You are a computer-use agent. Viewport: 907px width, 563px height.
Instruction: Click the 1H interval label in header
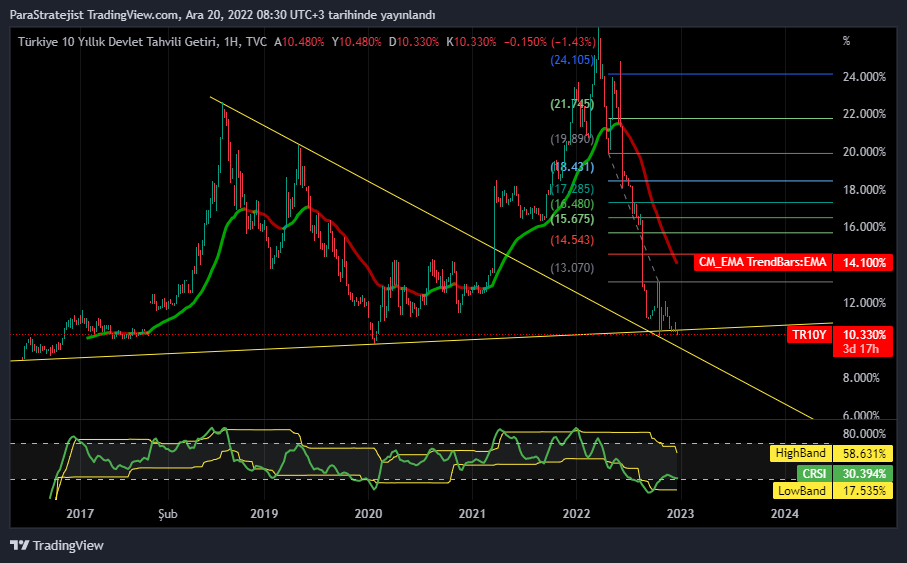click(231, 42)
